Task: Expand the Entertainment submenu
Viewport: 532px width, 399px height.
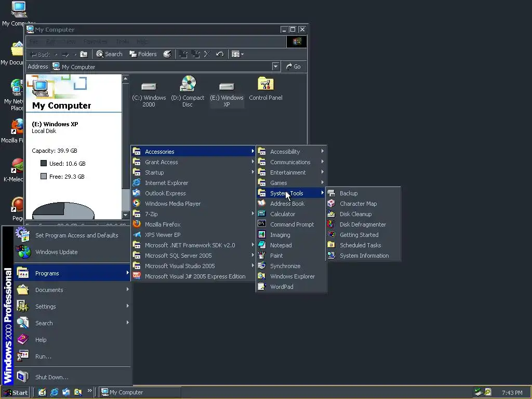Action: coord(291,172)
